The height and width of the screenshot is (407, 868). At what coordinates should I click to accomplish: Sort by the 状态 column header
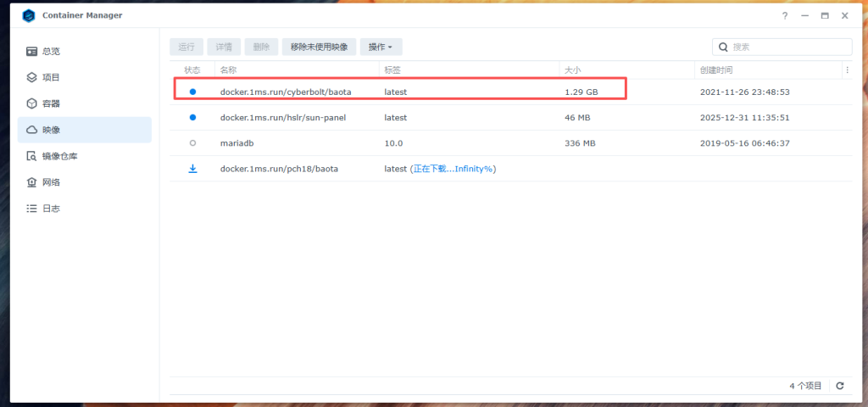tap(192, 70)
